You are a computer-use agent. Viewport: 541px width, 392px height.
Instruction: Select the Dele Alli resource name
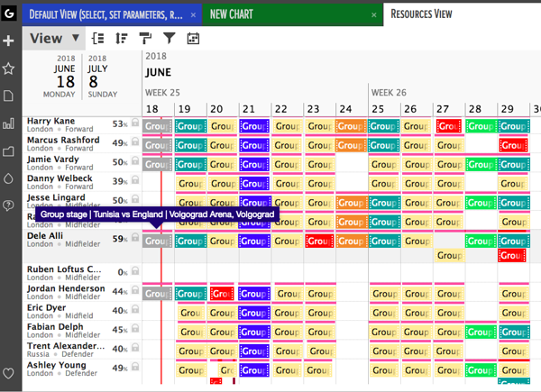point(45,235)
